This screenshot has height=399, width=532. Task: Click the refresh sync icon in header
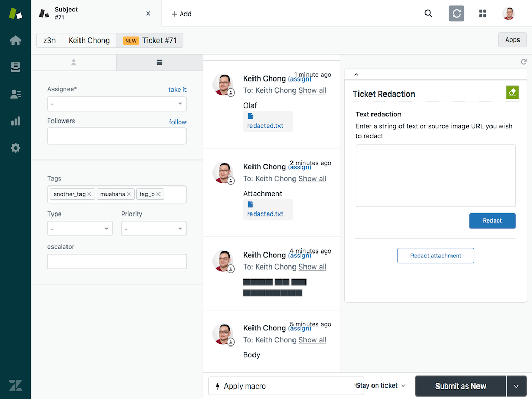coord(457,14)
